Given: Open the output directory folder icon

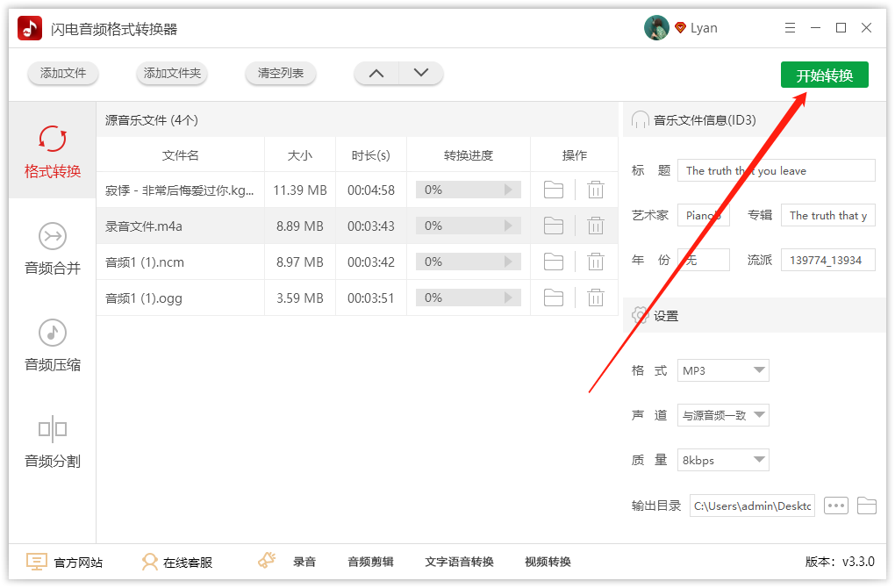Looking at the screenshot, I should [x=867, y=506].
